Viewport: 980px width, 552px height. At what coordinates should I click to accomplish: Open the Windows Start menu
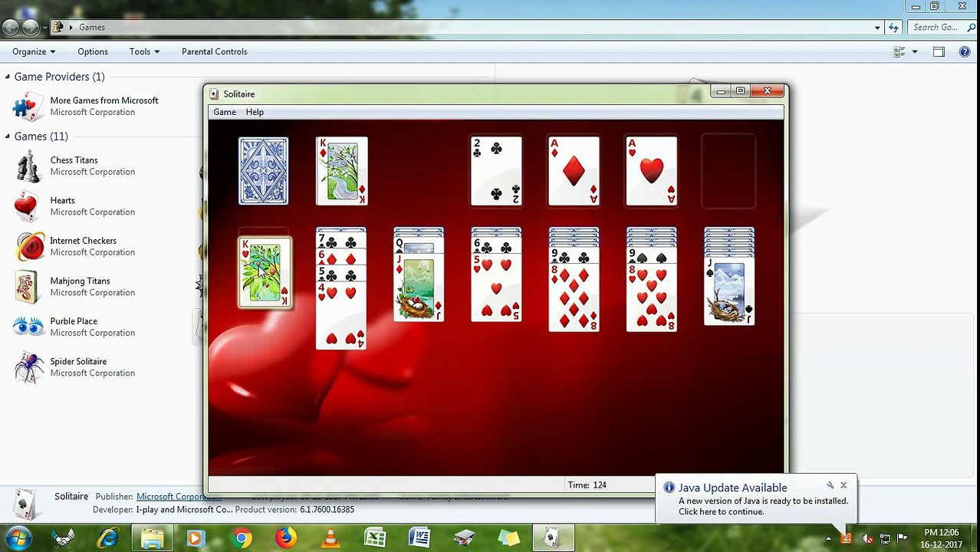(x=18, y=537)
